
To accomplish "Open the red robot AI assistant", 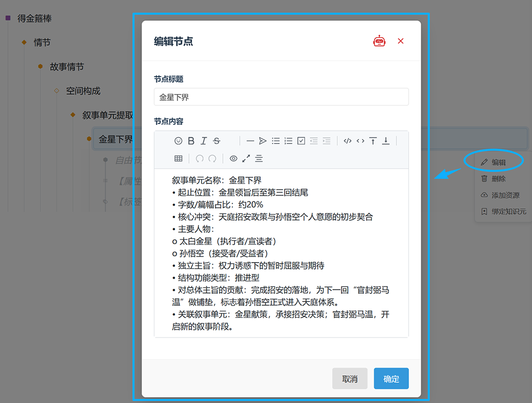I will (379, 41).
